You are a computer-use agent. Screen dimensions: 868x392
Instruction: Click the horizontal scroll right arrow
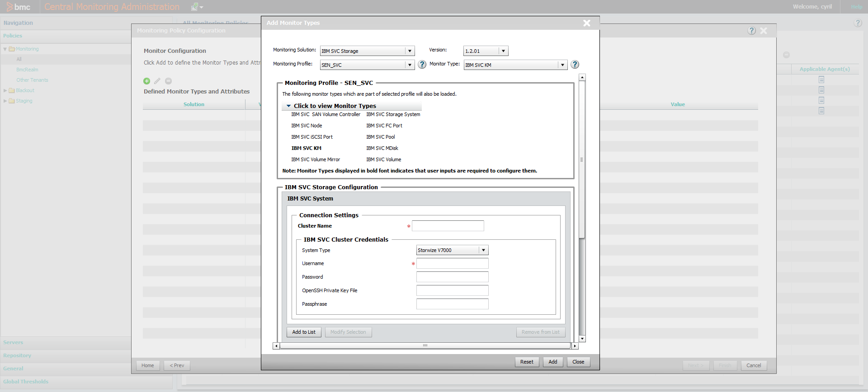tap(575, 346)
